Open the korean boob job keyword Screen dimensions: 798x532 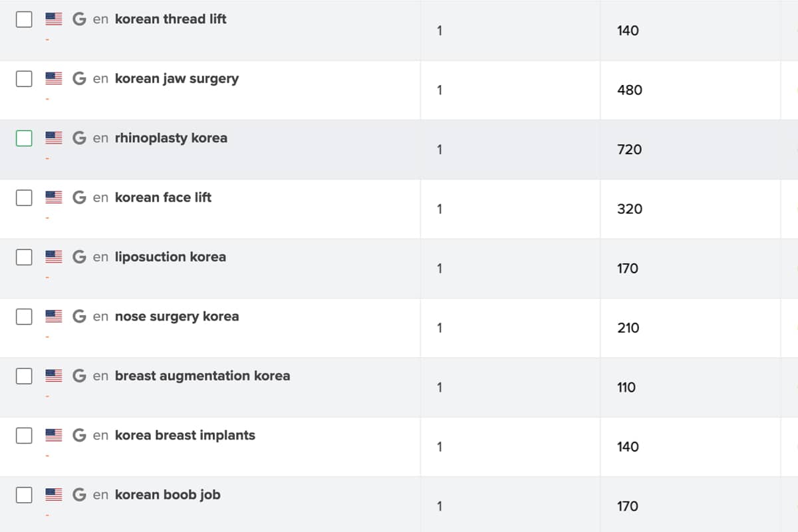(x=168, y=495)
